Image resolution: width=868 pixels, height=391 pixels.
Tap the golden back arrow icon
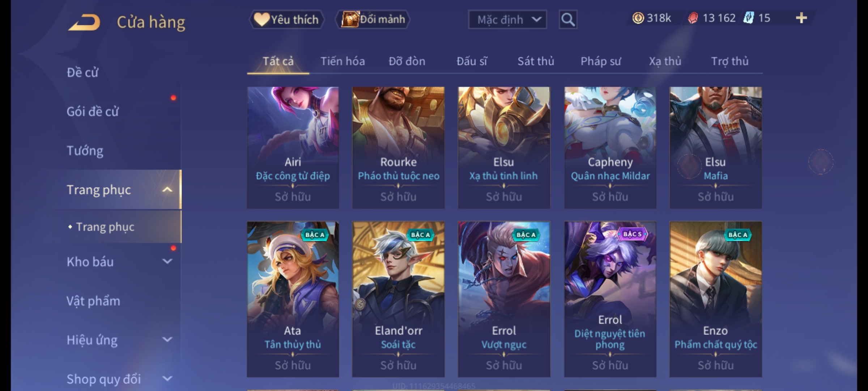[x=84, y=22]
